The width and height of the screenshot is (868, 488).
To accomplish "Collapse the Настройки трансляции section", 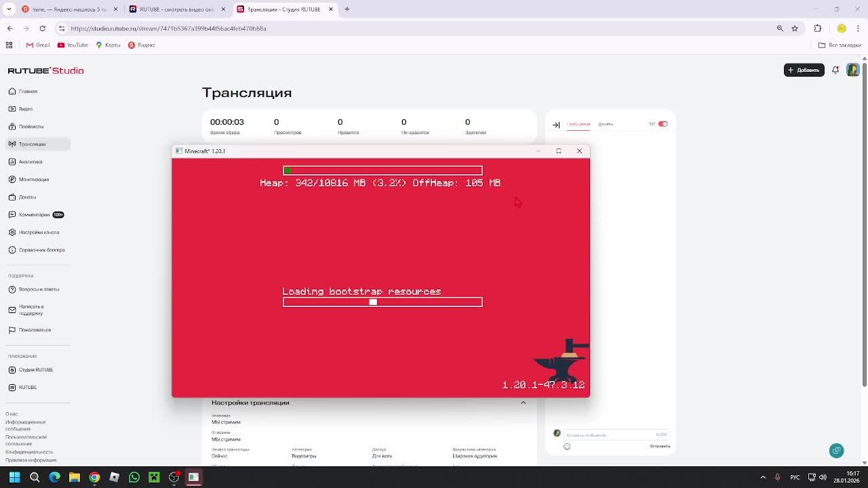I will point(523,403).
